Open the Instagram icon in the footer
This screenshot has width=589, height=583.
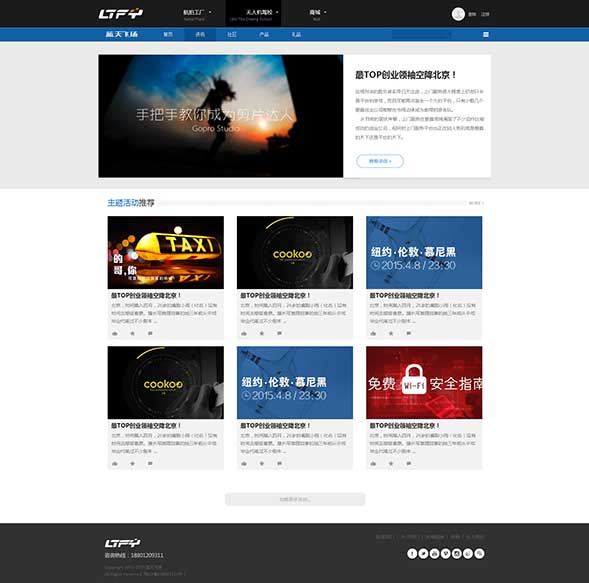click(457, 553)
